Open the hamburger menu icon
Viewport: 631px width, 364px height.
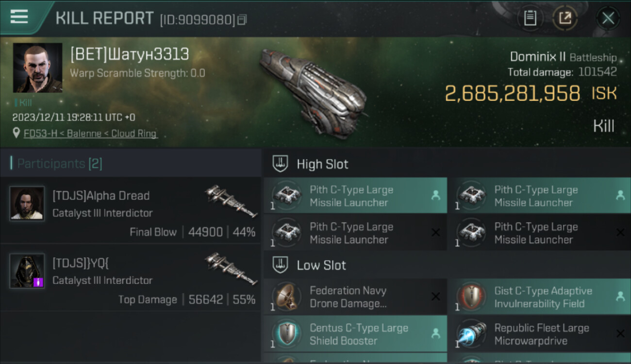[19, 17]
